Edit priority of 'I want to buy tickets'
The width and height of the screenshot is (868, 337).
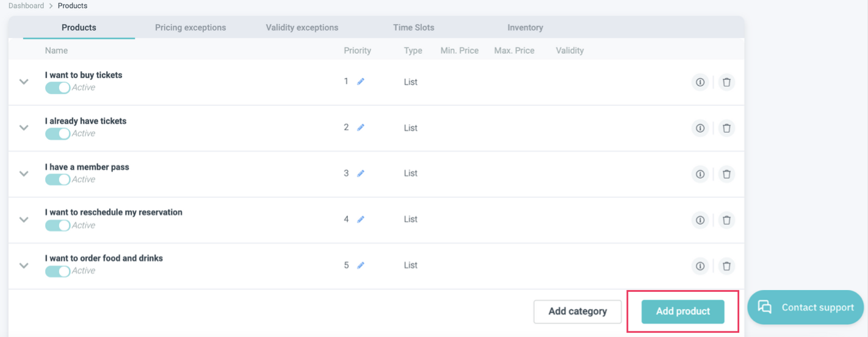(361, 82)
